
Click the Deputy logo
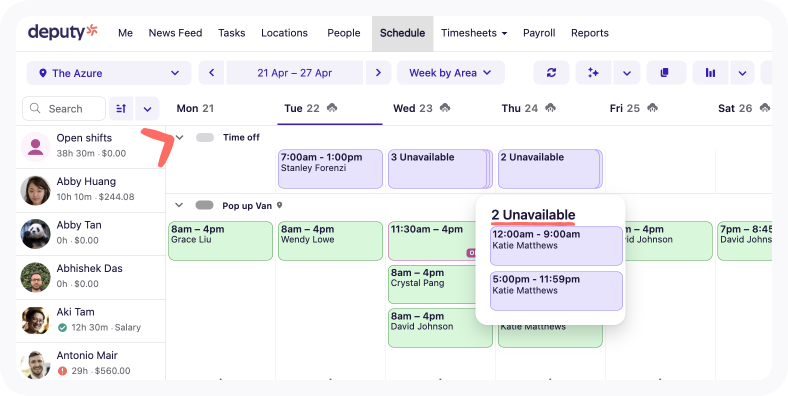point(62,32)
